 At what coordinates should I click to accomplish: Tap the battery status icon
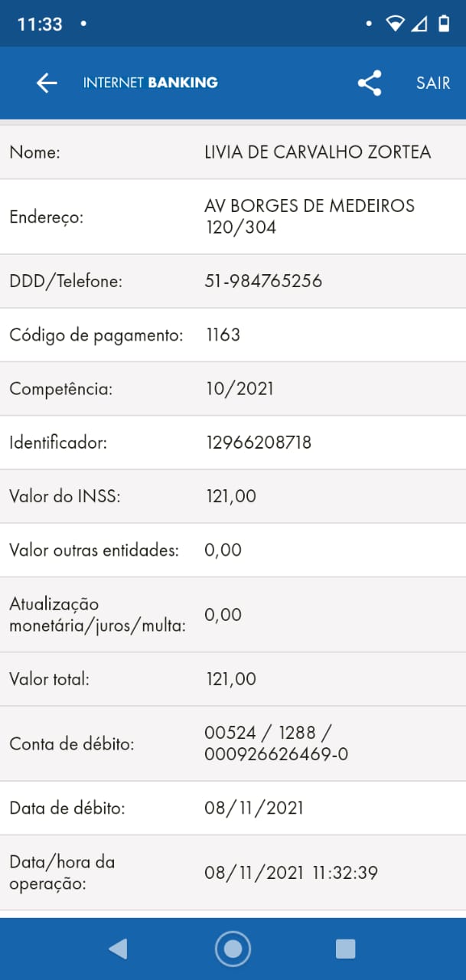(444, 24)
